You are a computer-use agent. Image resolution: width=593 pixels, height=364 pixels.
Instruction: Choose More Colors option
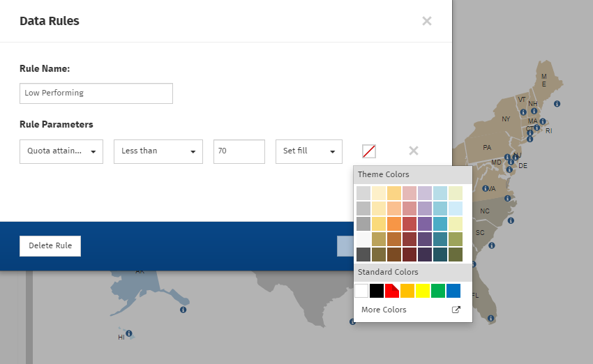click(384, 310)
